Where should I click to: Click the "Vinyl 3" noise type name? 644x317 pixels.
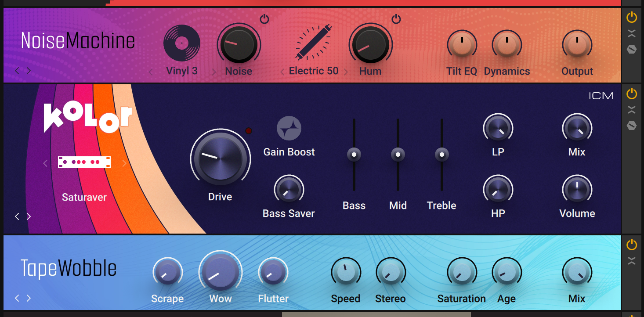point(182,71)
